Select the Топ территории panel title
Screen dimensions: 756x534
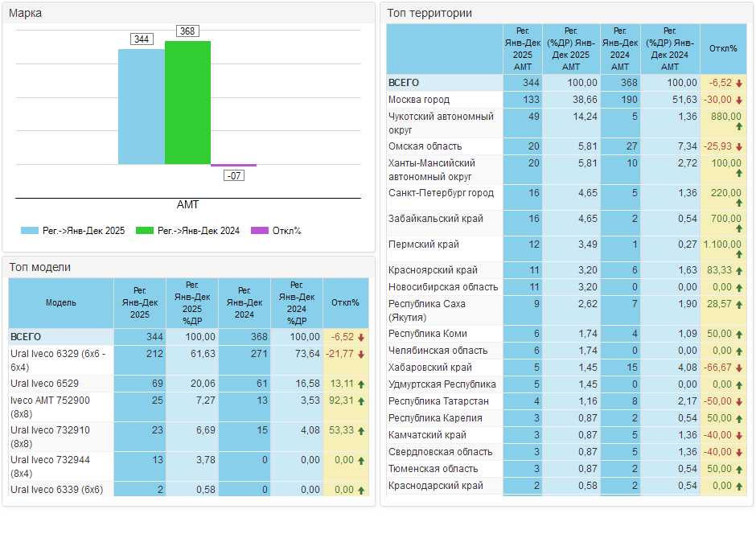coord(429,13)
